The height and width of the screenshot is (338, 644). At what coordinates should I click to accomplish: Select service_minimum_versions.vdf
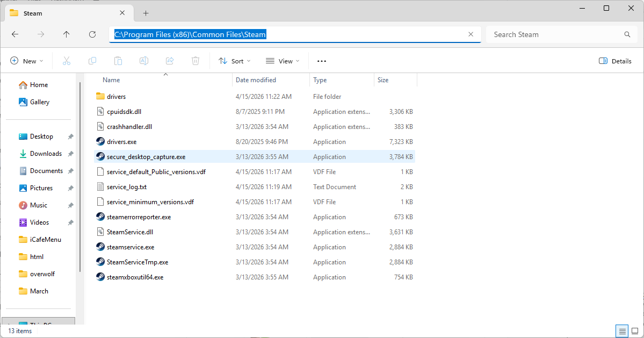coord(150,202)
